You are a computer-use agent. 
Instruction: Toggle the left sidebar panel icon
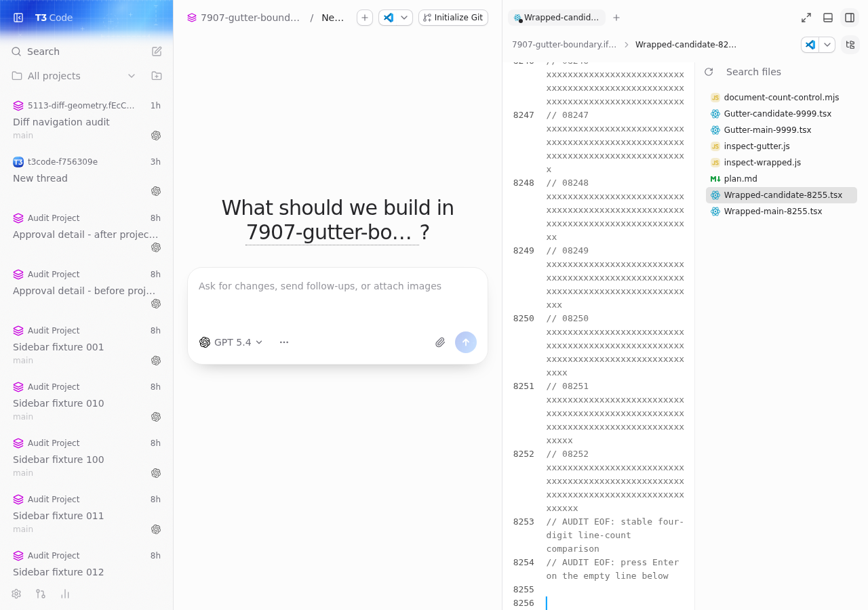(x=18, y=18)
